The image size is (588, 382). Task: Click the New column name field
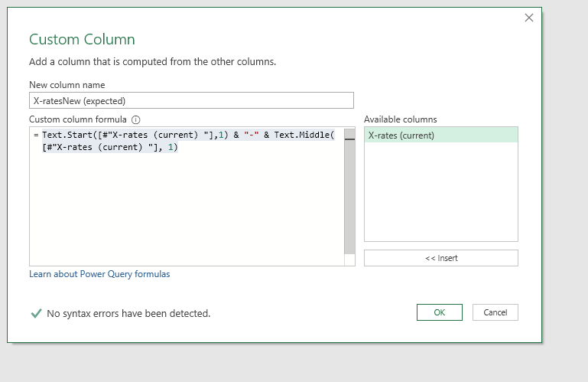pos(191,100)
